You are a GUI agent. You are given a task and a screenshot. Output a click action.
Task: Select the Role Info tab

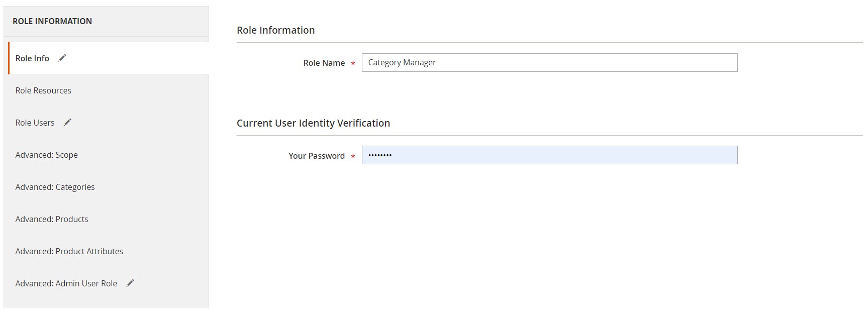tap(109, 58)
